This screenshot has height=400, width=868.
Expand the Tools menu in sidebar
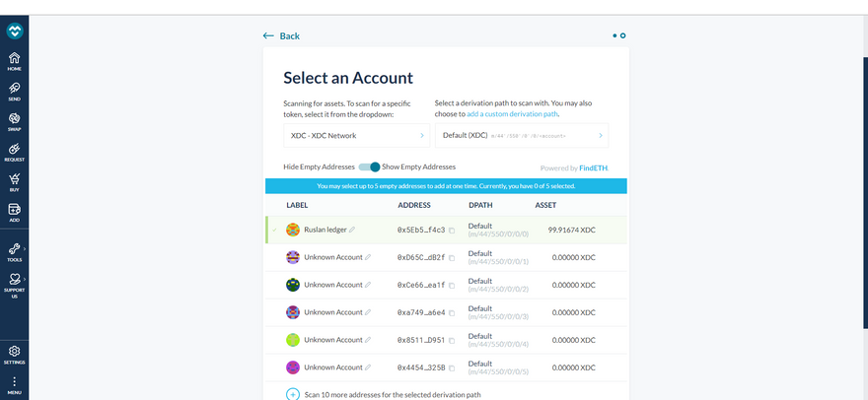[x=14, y=253]
